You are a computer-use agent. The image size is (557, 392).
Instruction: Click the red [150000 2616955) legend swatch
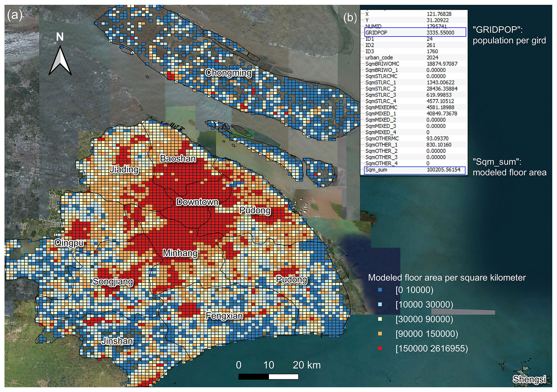(380, 348)
